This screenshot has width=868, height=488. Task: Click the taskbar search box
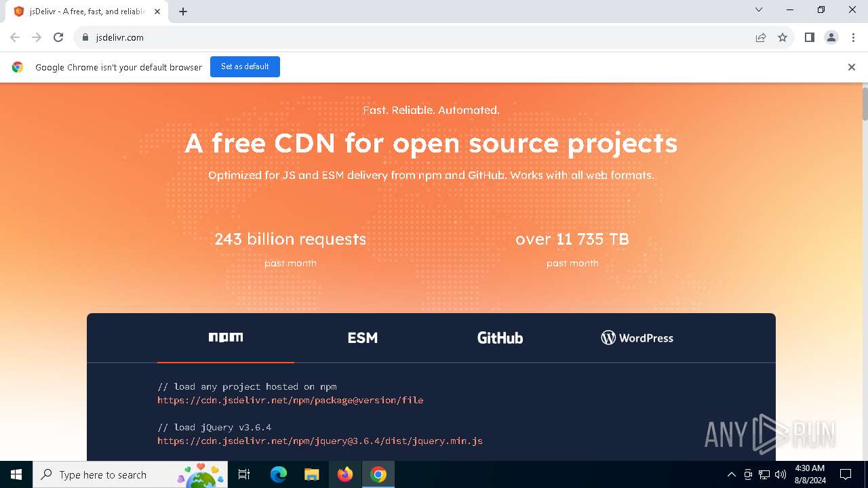tap(131, 474)
